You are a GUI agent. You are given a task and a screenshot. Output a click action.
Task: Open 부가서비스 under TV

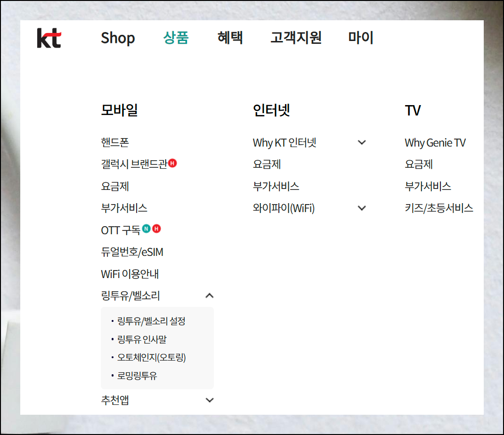(428, 186)
